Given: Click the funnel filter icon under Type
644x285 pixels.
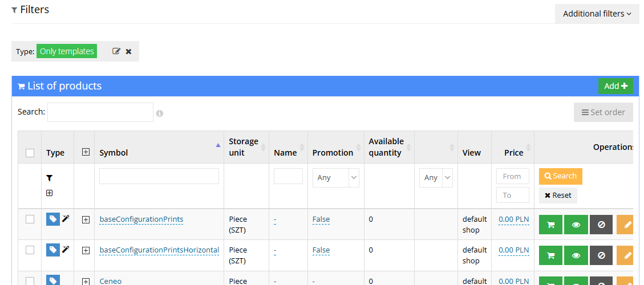Looking at the screenshot, I should 49,178.
